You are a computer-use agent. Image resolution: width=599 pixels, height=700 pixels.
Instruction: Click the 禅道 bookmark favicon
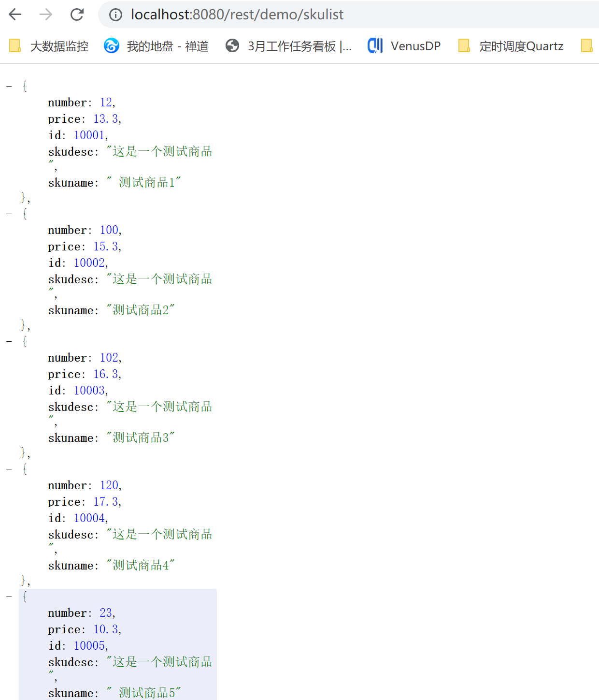(x=112, y=46)
